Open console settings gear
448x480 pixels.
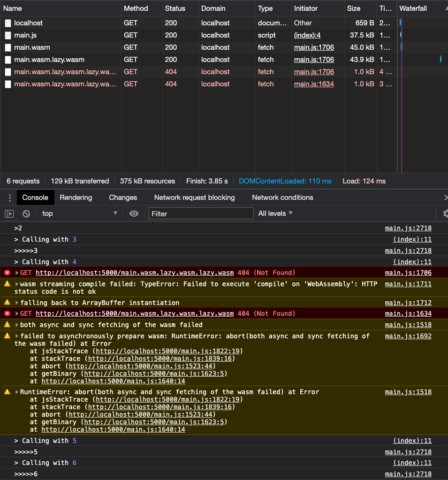(x=446, y=213)
